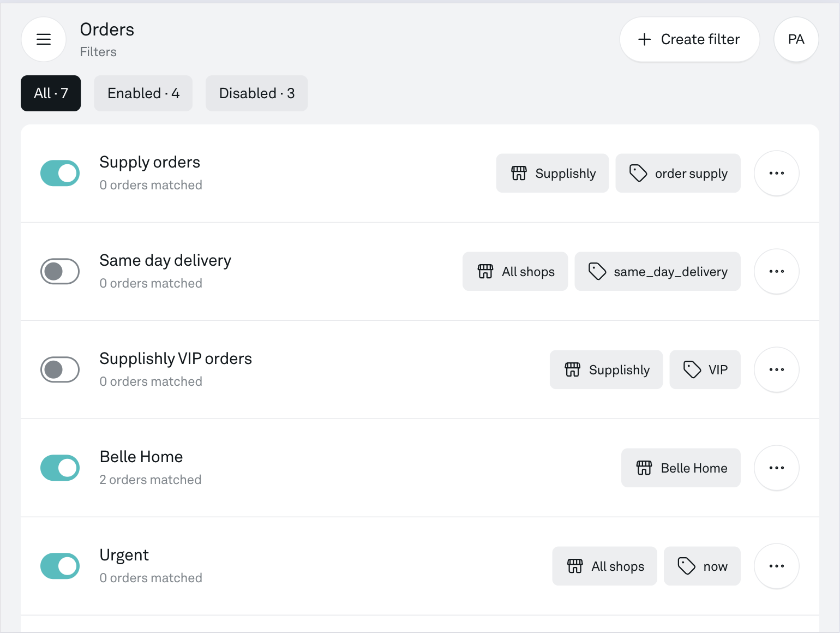Image resolution: width=840 pixels, height=633 pixels.
Task: Select the All · 7 tab
Action: coord(51,93)
